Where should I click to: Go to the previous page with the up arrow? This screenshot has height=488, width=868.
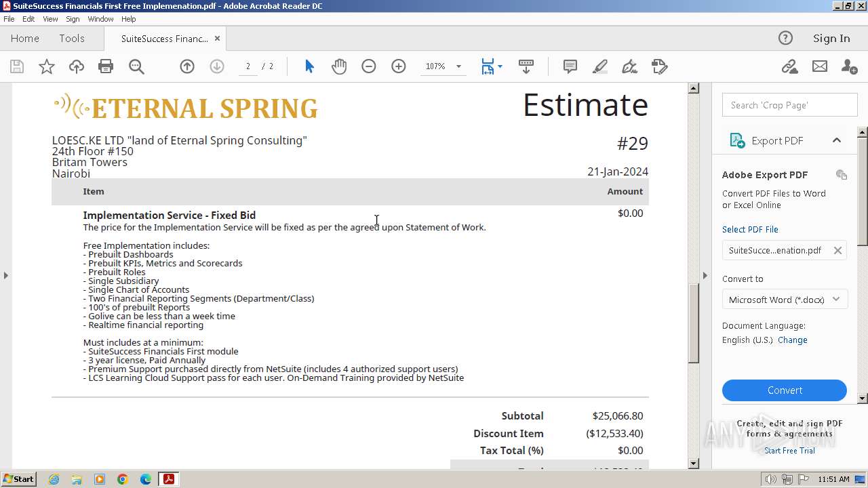(187, 66)
